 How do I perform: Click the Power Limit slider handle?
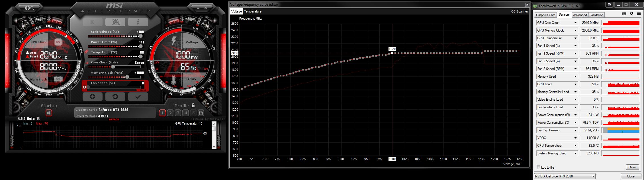tap(140, 46)
